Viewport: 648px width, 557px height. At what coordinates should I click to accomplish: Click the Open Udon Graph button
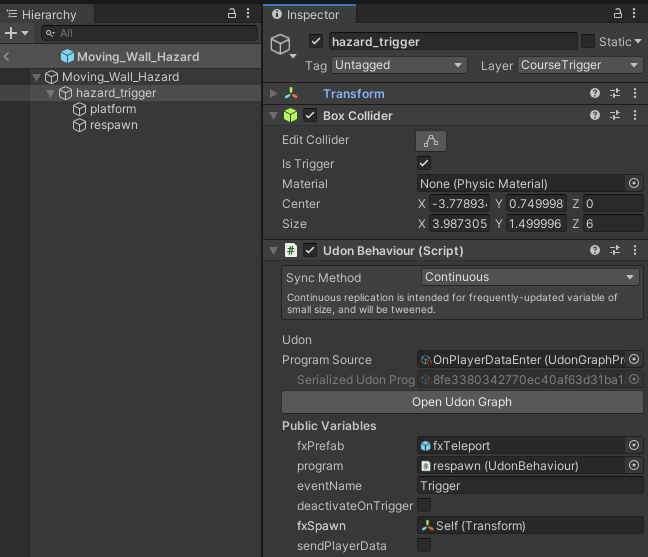coord(462,402)
